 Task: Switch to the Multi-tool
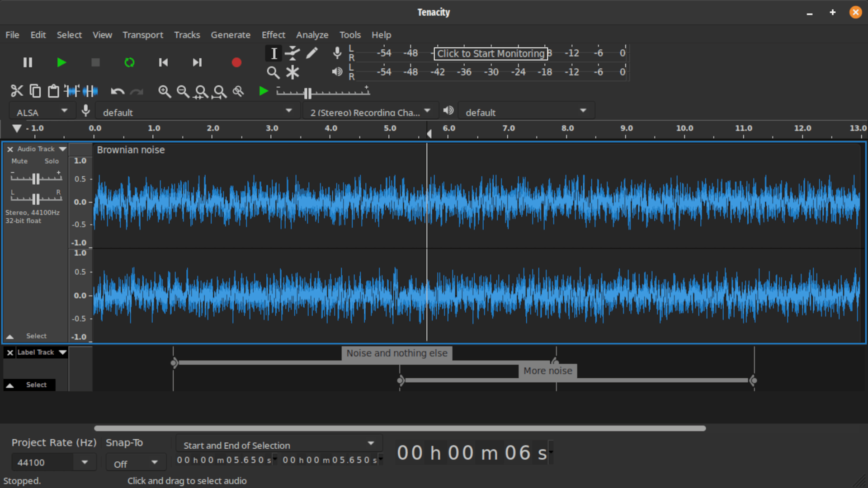[292, 72]
